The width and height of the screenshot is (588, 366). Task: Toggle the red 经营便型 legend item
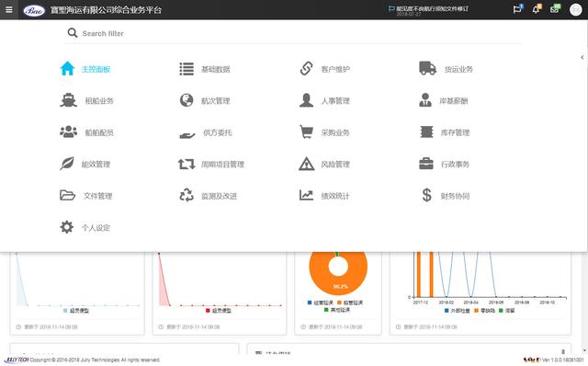(x=219, y=311)
